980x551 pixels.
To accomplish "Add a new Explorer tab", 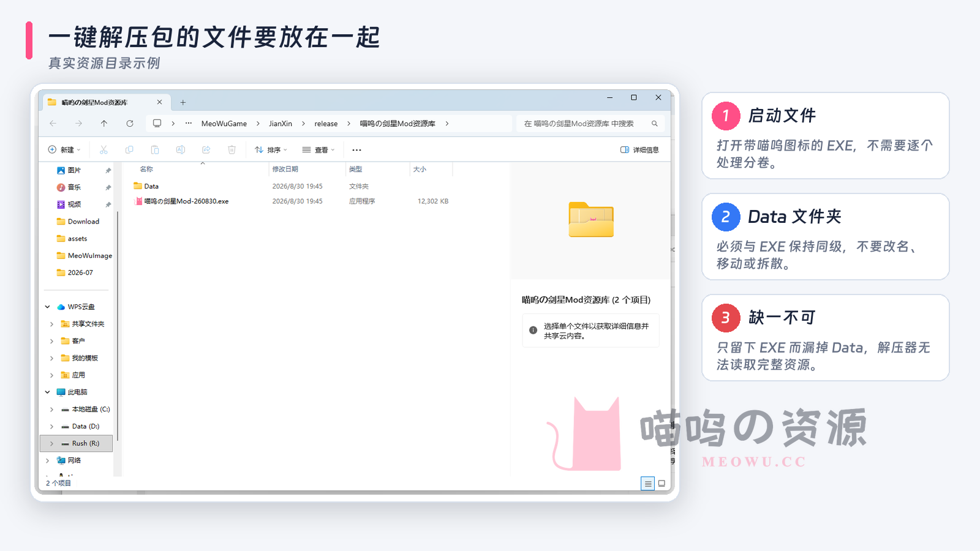I will coord(183,102).
